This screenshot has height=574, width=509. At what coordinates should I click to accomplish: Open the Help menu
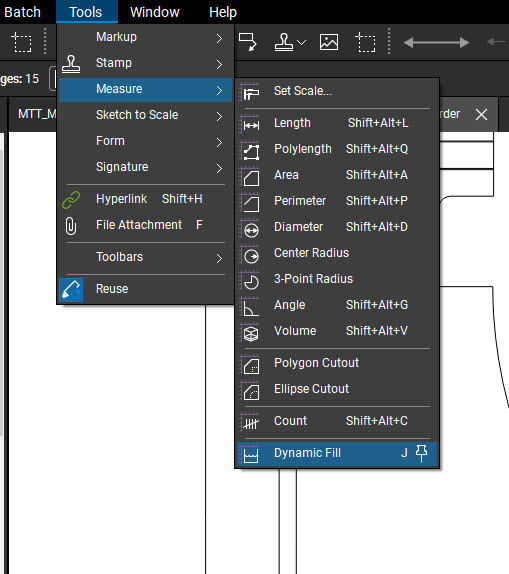pyautogui.click(x=223, y=12)
